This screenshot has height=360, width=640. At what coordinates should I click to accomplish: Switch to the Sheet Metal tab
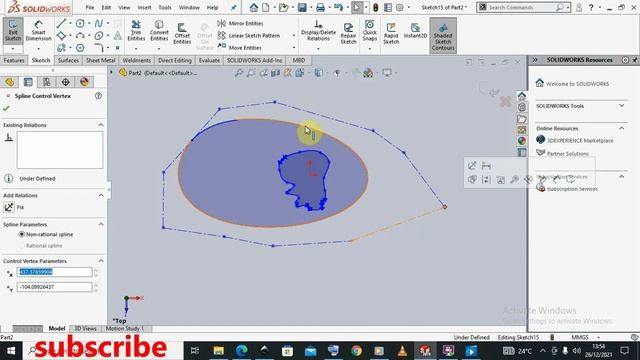100,60
